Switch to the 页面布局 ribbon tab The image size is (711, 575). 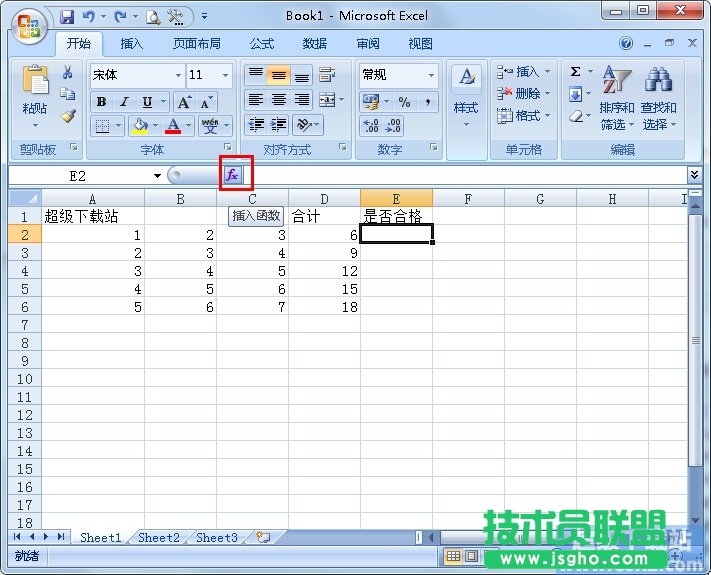click(x=196, y=44)
